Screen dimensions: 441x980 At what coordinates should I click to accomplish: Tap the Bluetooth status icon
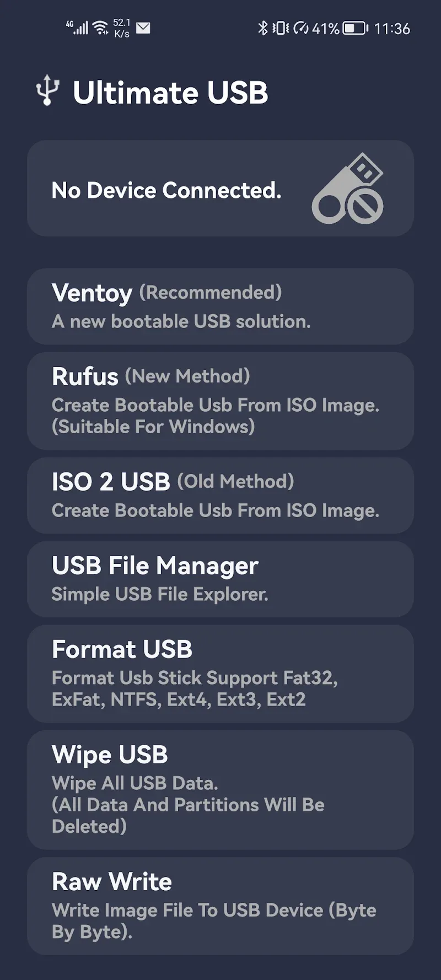[x=262, y=28]
